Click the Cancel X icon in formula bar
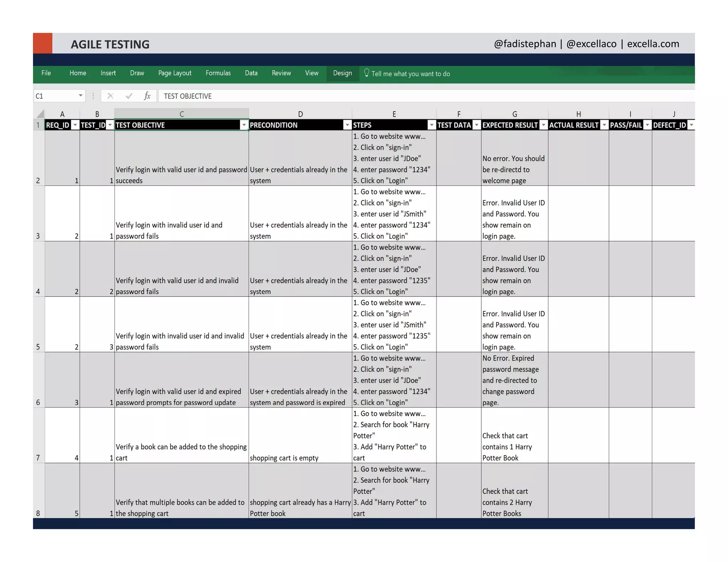 point(110,96)
